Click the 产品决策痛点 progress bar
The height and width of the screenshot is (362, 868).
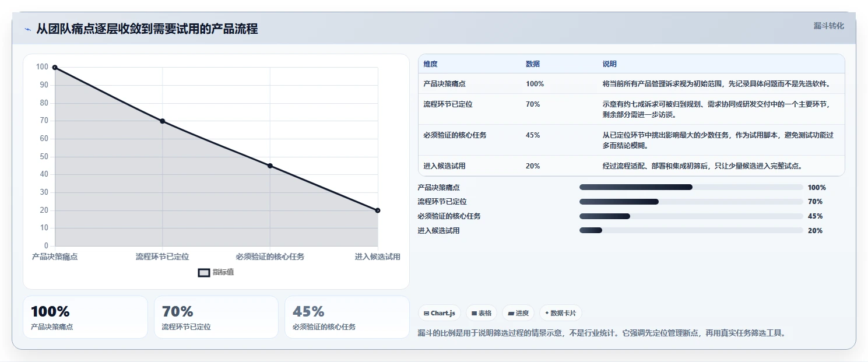click(691, 187)
